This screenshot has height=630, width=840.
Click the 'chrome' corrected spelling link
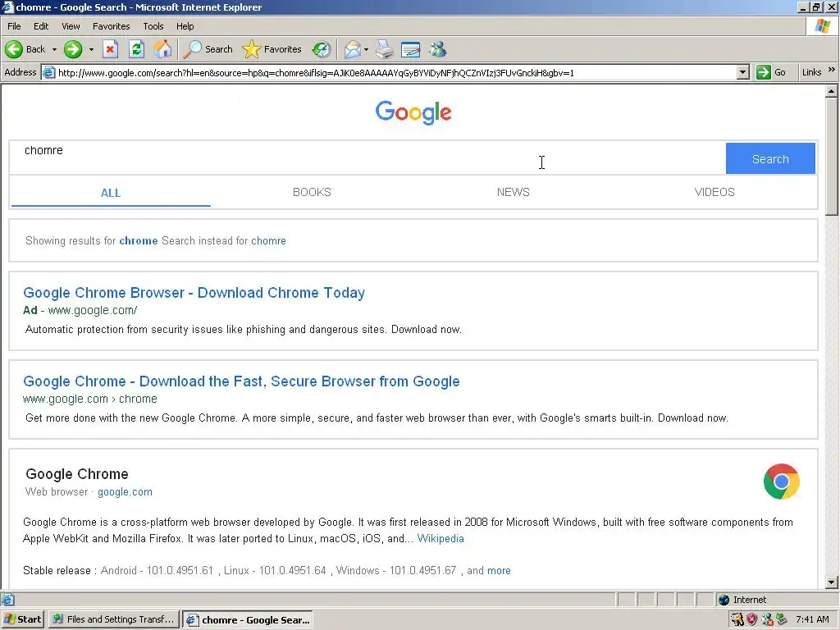tap(138, 241)
